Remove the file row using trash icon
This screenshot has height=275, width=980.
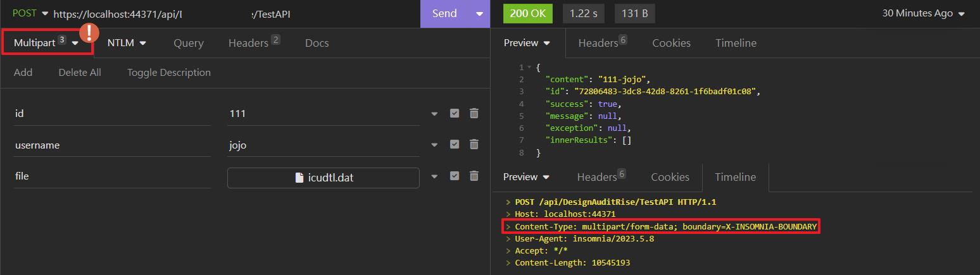(x=474, y=176)
